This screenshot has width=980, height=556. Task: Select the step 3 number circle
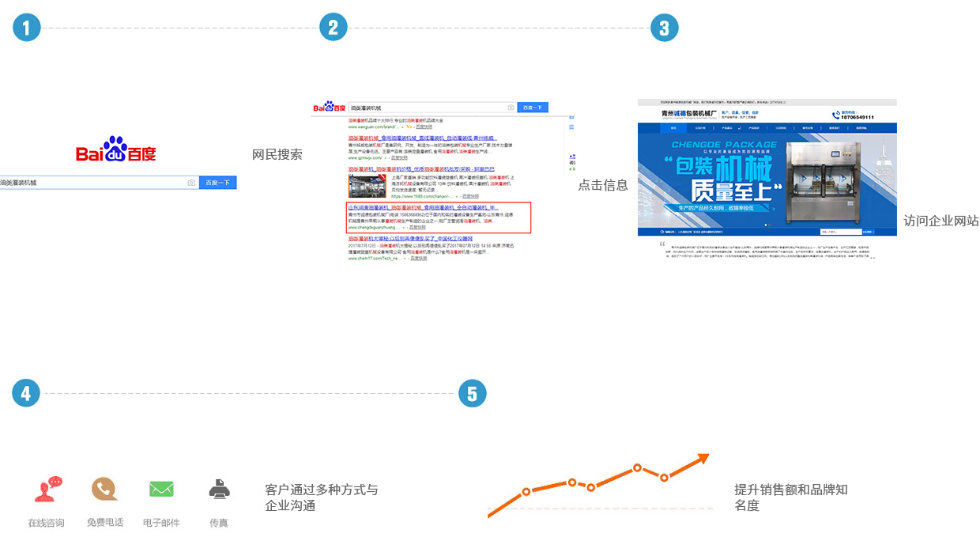(664, 28)
